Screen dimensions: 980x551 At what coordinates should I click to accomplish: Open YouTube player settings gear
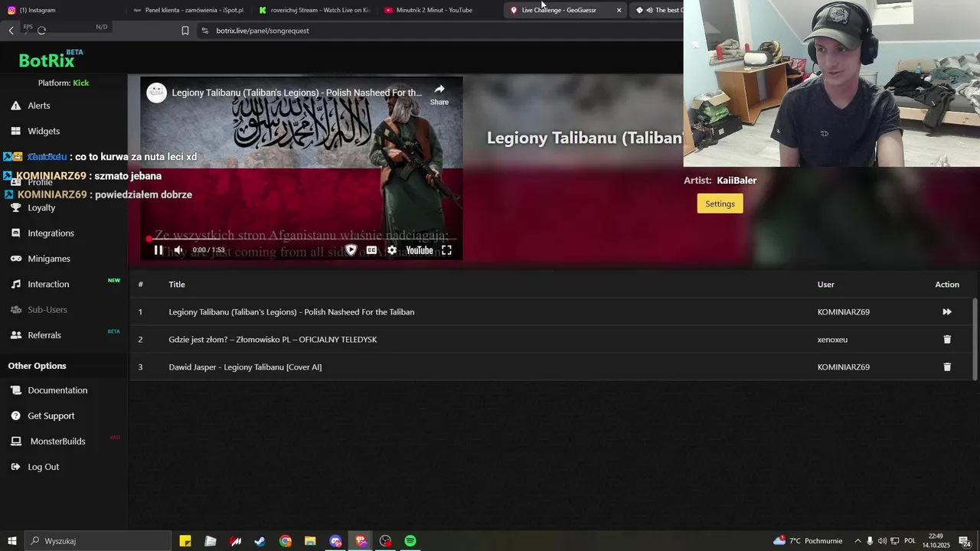tap(392, 249)
